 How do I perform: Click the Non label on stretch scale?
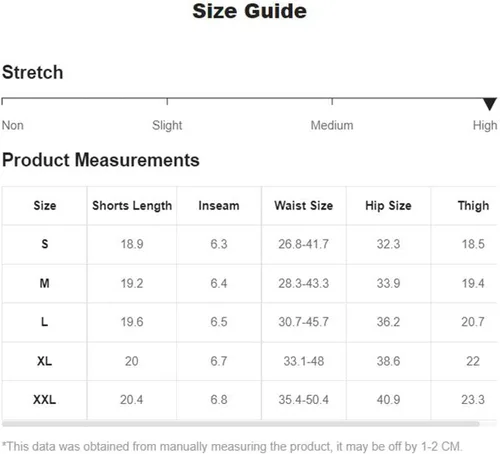pyautogui.click(x=13, y=125)
